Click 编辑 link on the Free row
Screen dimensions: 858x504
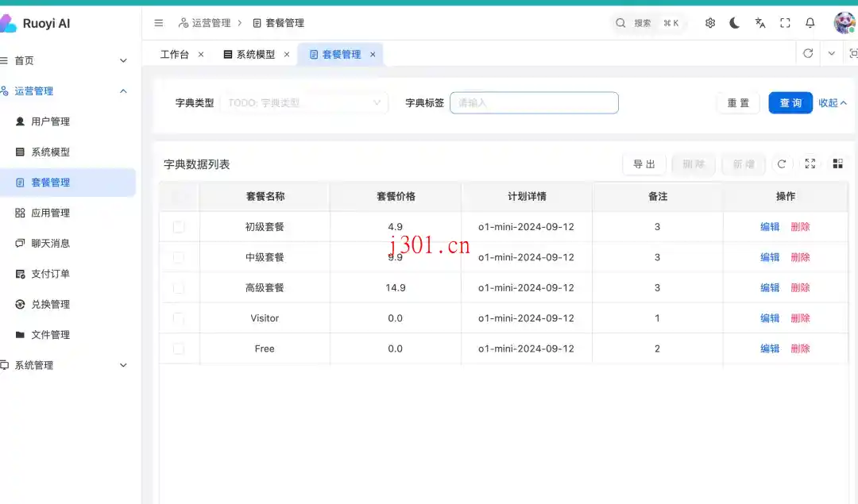(x=769, y=348)
